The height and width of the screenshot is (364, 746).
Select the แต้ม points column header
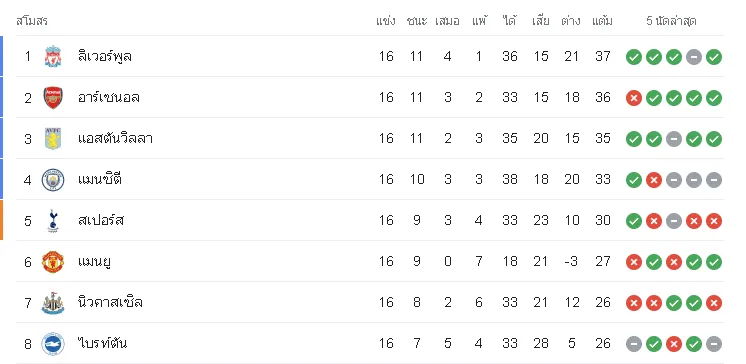pos(602,21)
